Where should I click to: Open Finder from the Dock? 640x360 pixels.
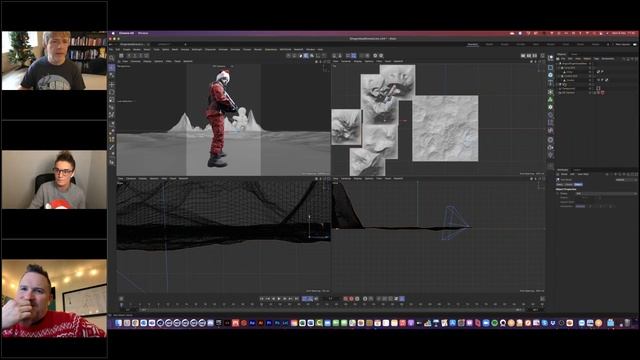(118, 323)
